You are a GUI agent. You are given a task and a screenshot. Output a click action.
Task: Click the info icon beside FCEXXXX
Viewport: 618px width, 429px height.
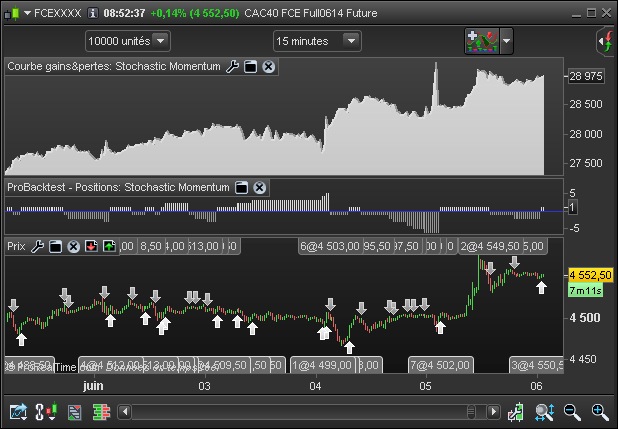tap(93, 13)
